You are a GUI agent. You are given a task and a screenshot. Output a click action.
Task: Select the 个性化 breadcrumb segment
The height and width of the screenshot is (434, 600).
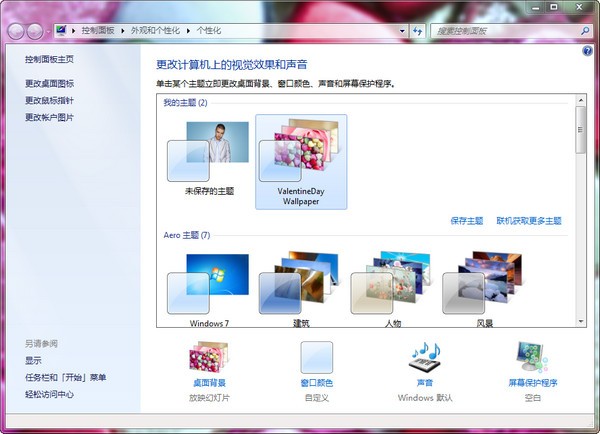pos(209,31)
